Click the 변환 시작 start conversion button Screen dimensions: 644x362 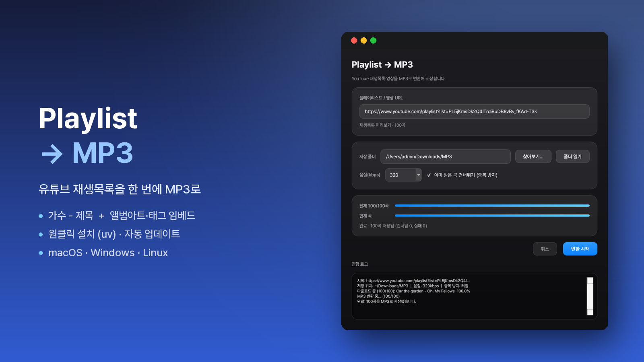point(580,249)
